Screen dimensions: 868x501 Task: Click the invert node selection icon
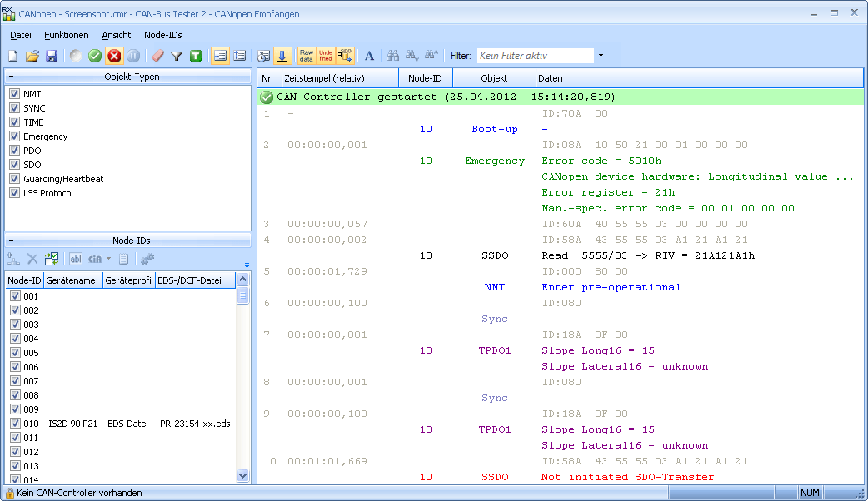pos(52,259)
